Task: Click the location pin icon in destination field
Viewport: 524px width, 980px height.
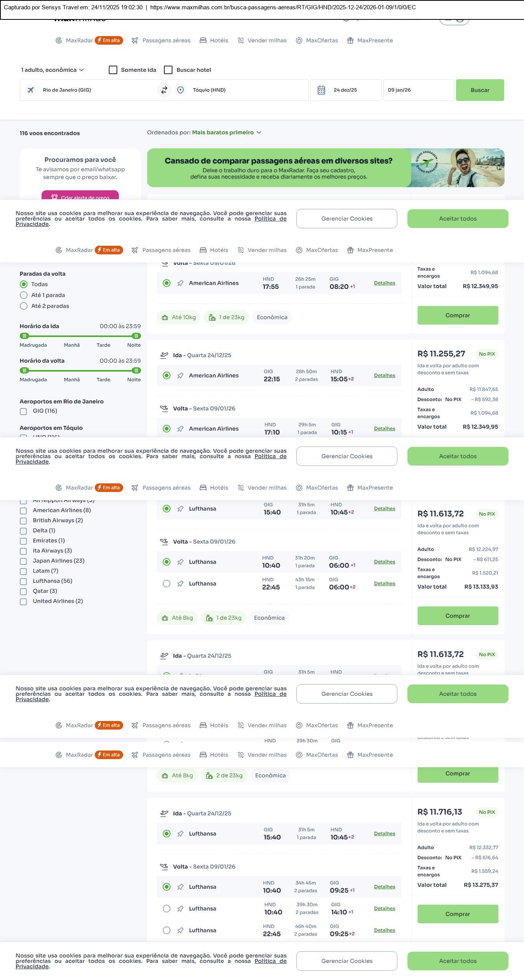Action: pyautogui.click(x=180, y=90)
